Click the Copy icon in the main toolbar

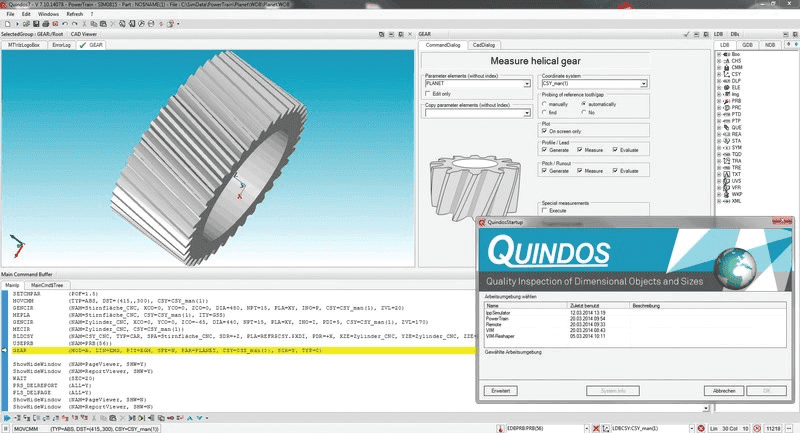point(93,23)
